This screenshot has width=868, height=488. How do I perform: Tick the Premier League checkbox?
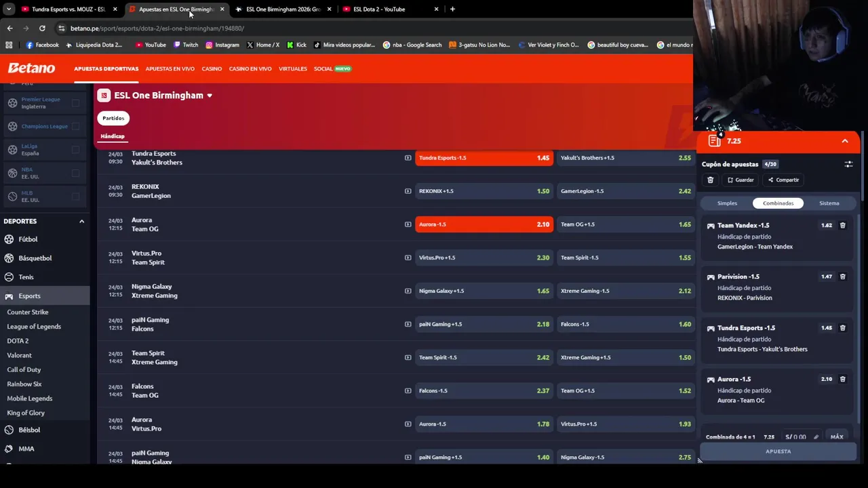click(x=75, y=103)
